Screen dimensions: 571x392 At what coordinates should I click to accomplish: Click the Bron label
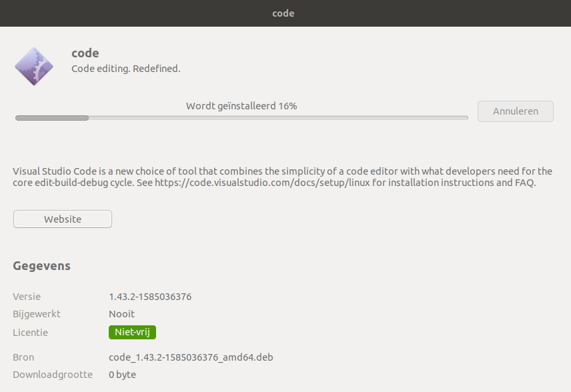[x=23, y=357]
